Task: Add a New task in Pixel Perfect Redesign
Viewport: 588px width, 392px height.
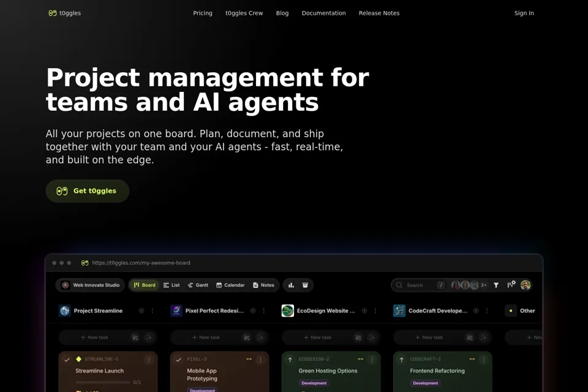Action: point(206,337)
